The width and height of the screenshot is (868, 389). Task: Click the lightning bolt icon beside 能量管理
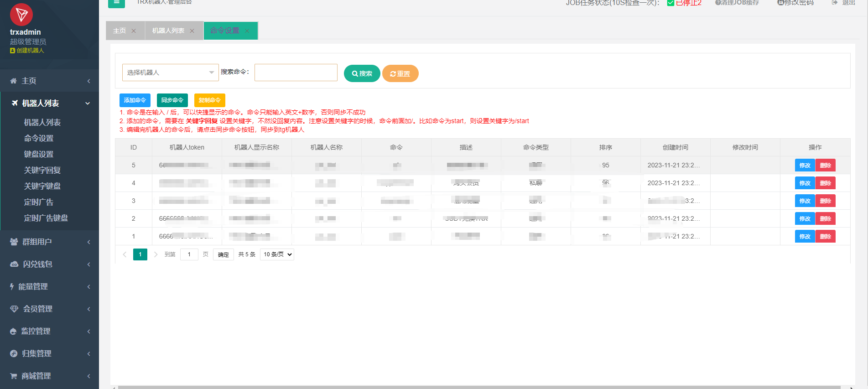12,286
